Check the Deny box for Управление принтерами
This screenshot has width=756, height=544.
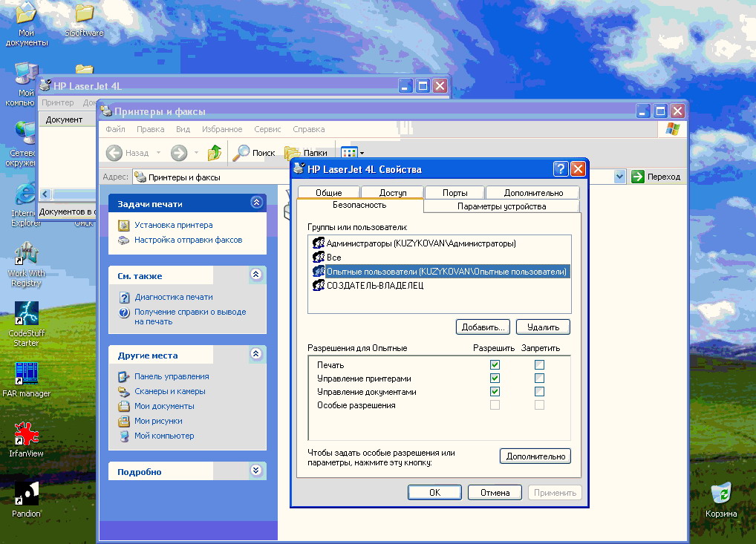tap(540, 378)
